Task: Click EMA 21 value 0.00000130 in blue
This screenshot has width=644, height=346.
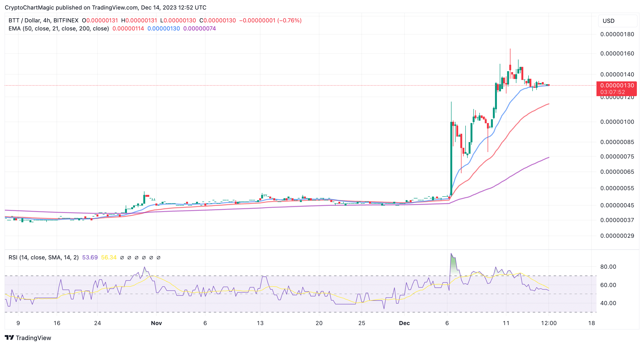Action: pyautogui.click(x=163, y=29)
